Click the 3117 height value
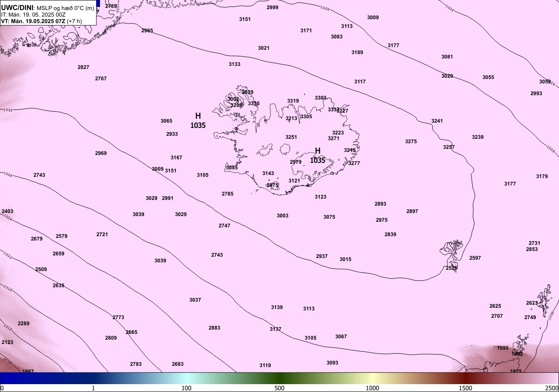Screen dimensions: 559x392 (x=360, y=82)
